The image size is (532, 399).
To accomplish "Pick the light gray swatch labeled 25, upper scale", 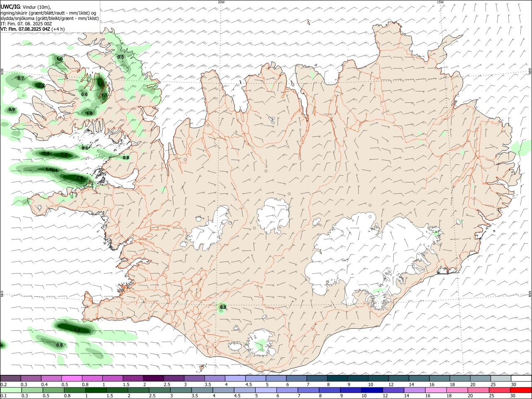I will point(500,378).
